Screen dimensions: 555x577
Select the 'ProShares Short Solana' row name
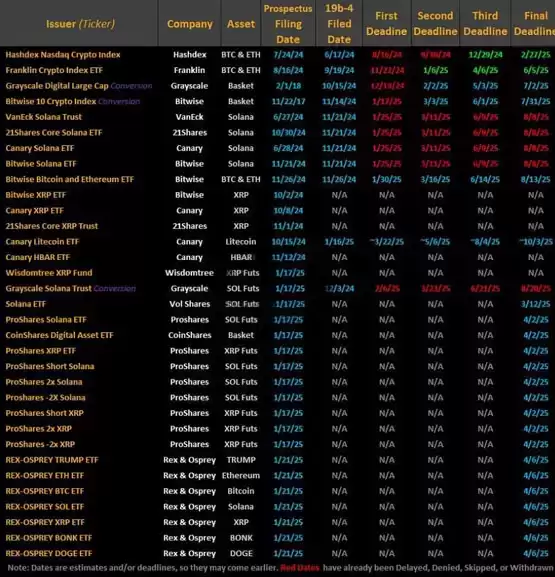coord(50,366)
